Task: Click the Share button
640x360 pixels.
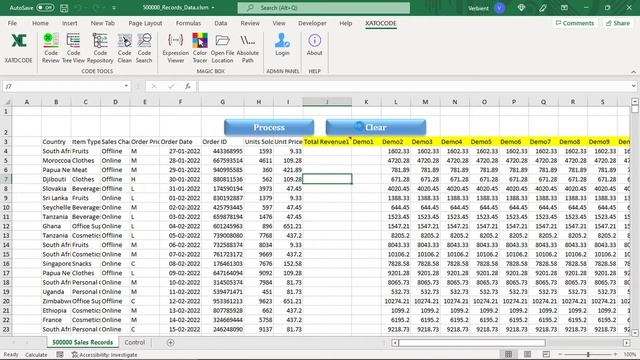Action: click(618, 23)
